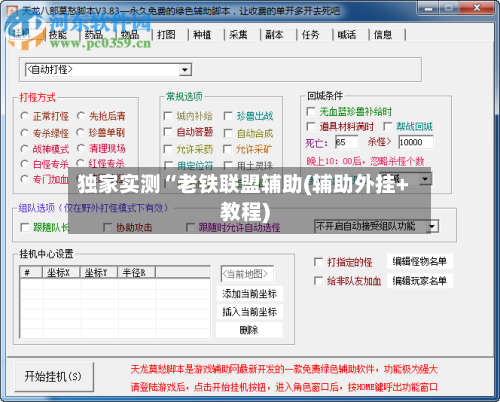Switch to the 喊话 tab
This screenshot has width=500, height=402.
tap(347, 35)
